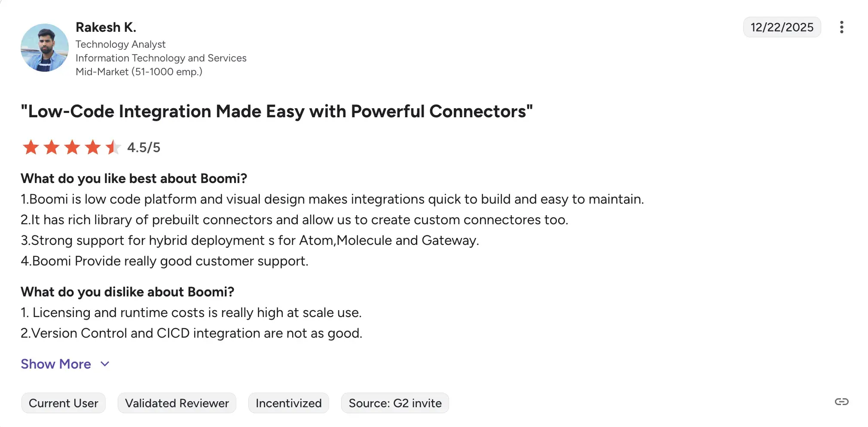Open the Low-Code Integration review title

277,111
